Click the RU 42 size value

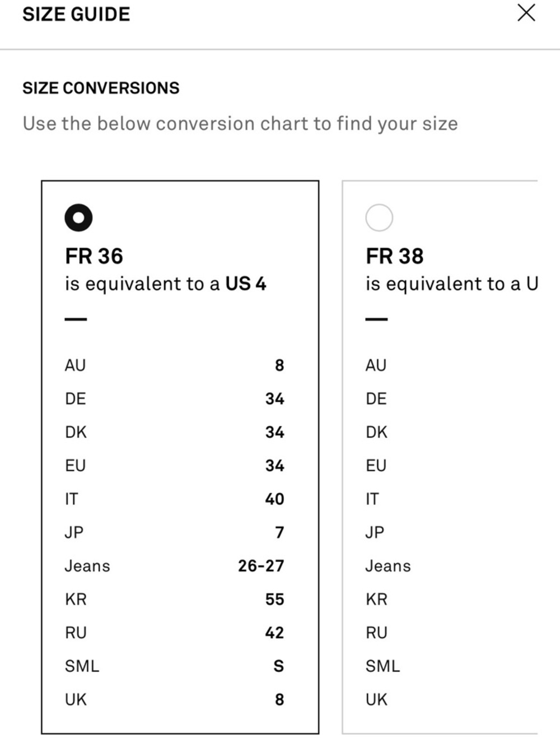[274, 633]
